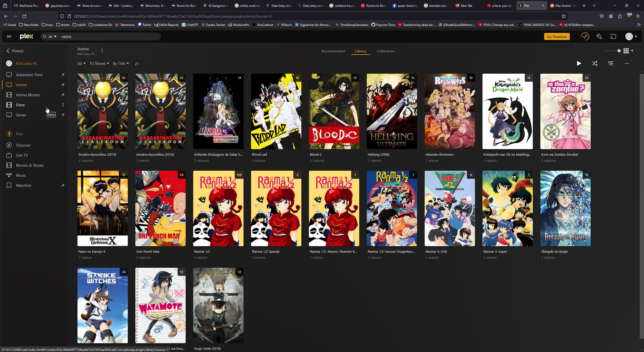Image resolution: width=644 pixels, height=352 pixels.
Task: Open the ChatGPT bookmark
Action: click(190, 25)
